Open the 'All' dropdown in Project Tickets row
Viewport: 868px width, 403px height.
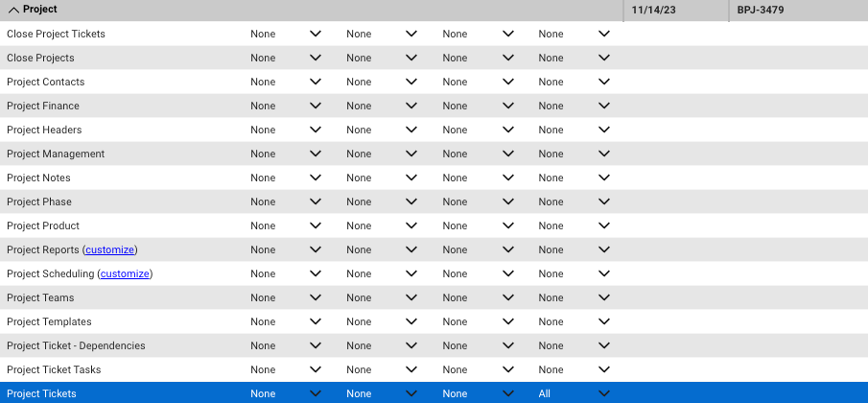(x=575, y=393)
